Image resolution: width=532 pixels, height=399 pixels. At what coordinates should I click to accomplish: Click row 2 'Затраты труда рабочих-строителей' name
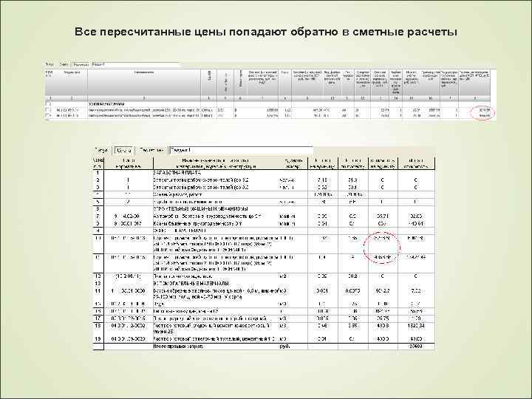click(201, 180)
